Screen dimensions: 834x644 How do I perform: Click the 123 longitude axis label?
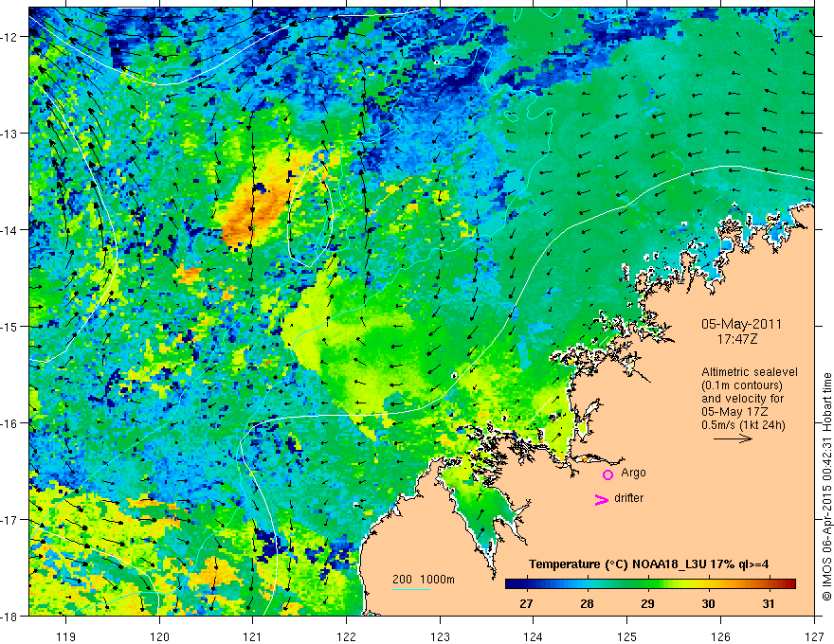tap(440, 636)
